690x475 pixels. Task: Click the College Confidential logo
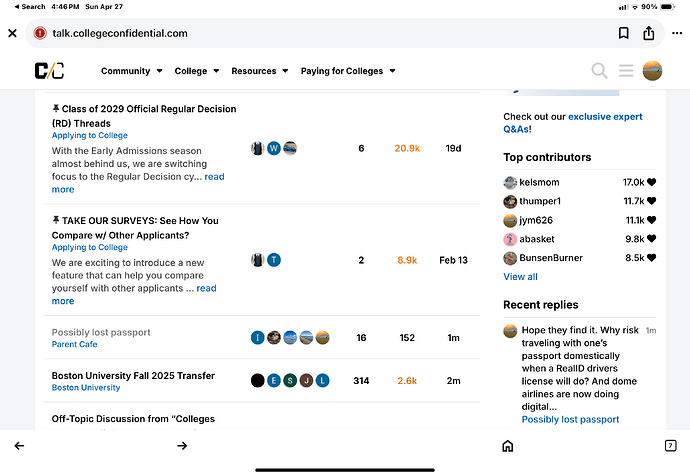point(49,70)
